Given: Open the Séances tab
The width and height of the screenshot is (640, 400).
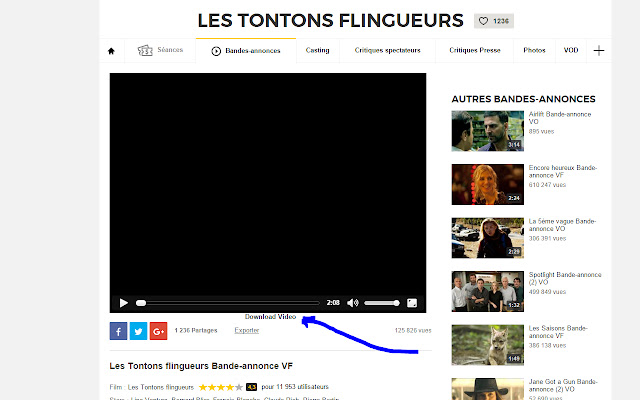Looking at the screenshot, I should pos(160,50).
